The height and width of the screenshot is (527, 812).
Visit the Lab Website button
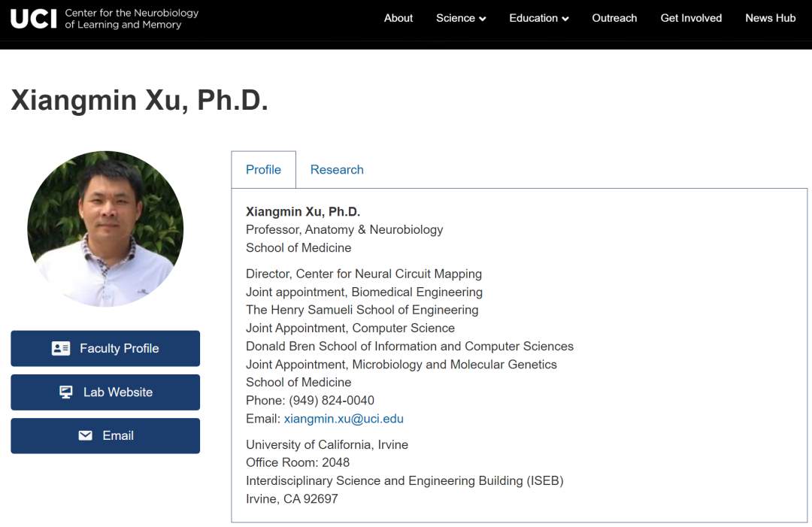105,392
